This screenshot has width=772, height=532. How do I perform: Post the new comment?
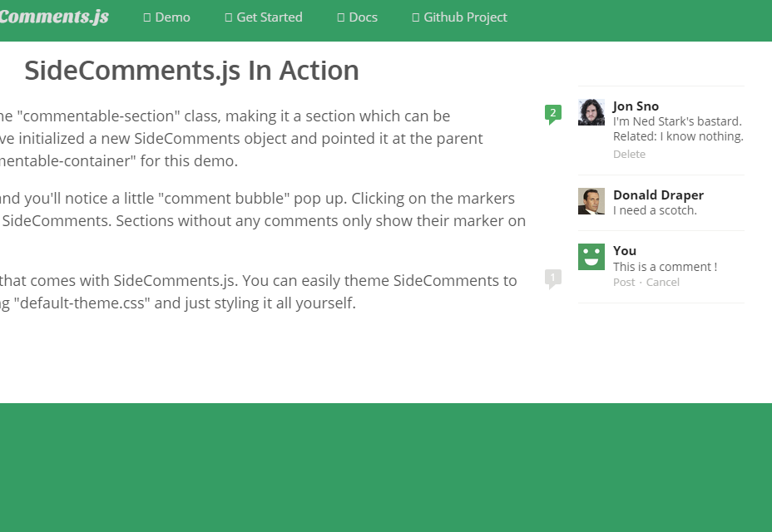624,283
